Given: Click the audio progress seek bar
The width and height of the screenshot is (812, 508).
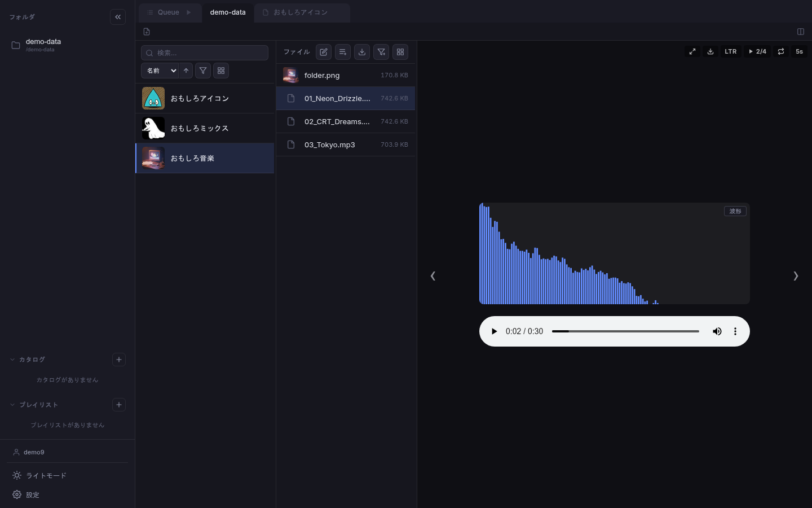Looking at the screenshot, I should pos(625,331).
